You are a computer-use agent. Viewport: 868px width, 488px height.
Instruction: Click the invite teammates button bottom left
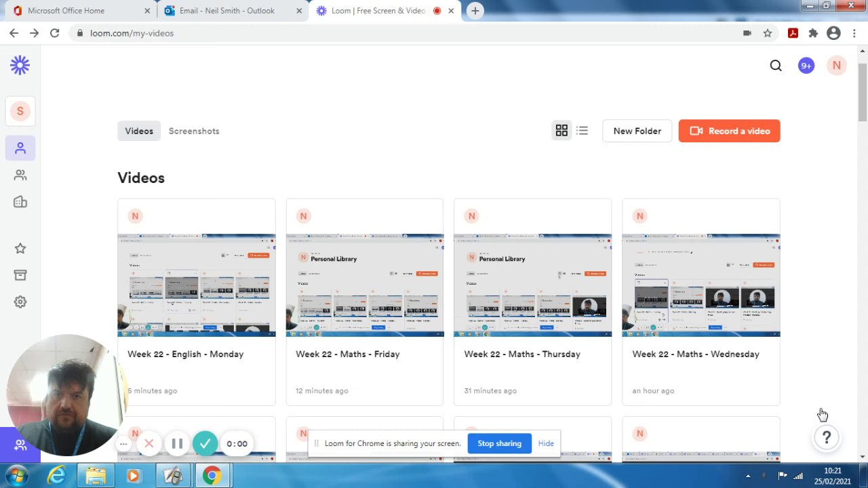20,445
